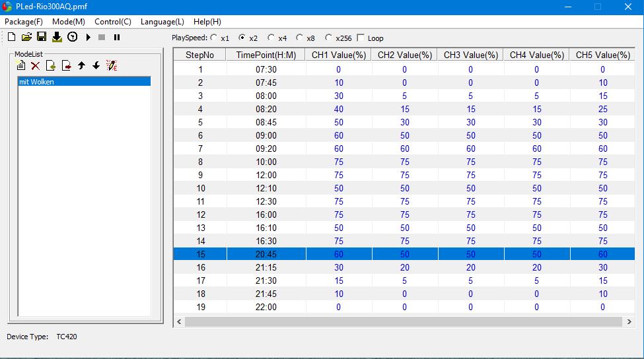Open the Control(C) menu
Viewport: 644px width, 359px height.
(x=113, y=22)
